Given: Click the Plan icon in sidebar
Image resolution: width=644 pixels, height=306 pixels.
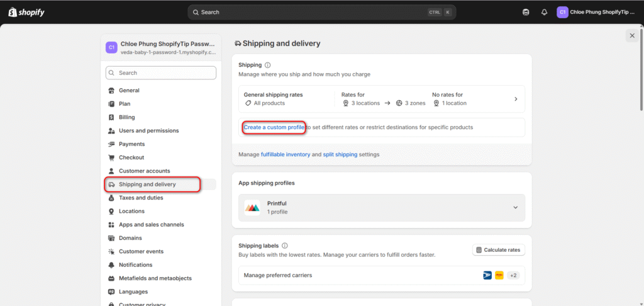Looking at the screenshot, I should click(111, 104).
